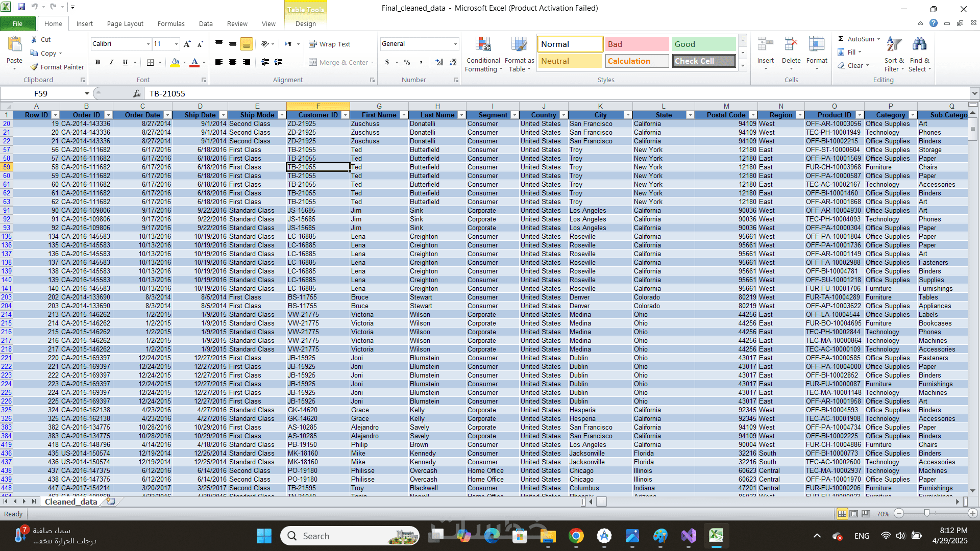Viewport: 980px width, 551px height.
Task: Expand the Number Format General dropdown
Action: tap(455, 44)
